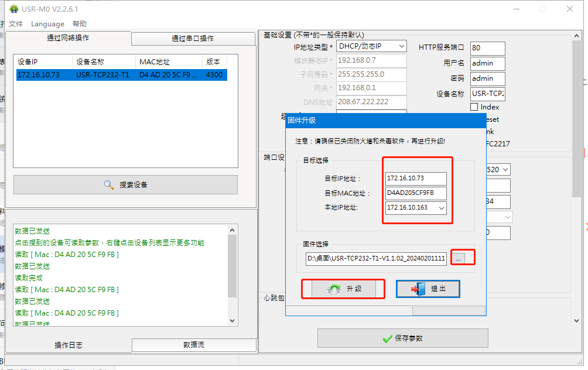
Task: Click the USR-M0 app icon in title bar
Action: coord(13,9)
